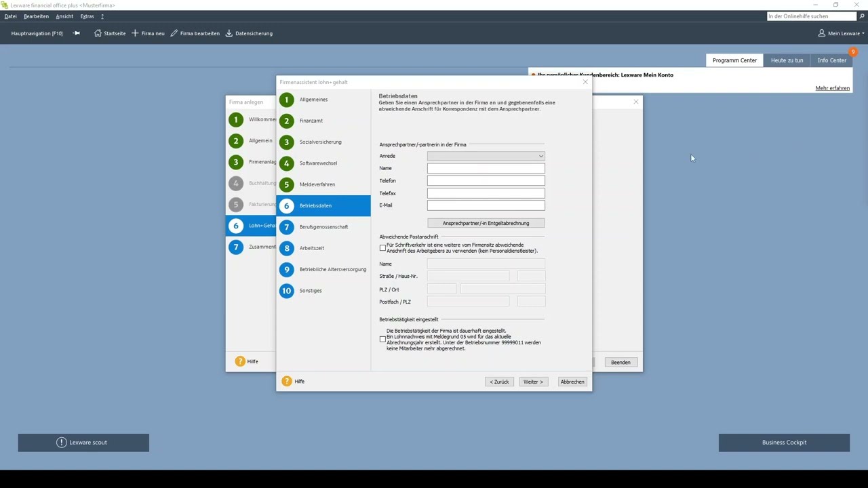Click step 7 Zusammenfassung icon in Firma anlegen
This screenshot has width=868, height=488.
[x=236, y=247]
